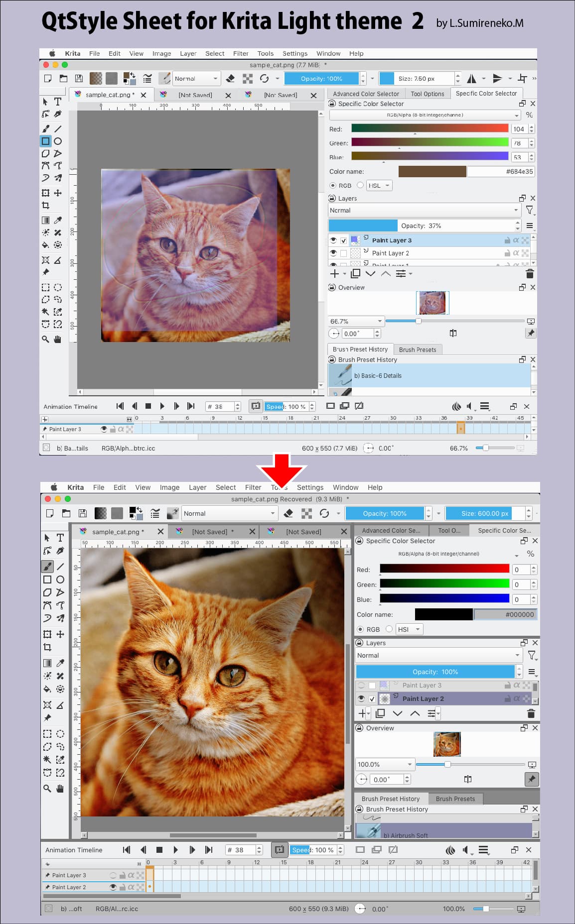The width and height of the screenshot is (575, 924).
Task: Hide Paint Layer 3 in top Layers panel
Action: (x=333, y=240)
